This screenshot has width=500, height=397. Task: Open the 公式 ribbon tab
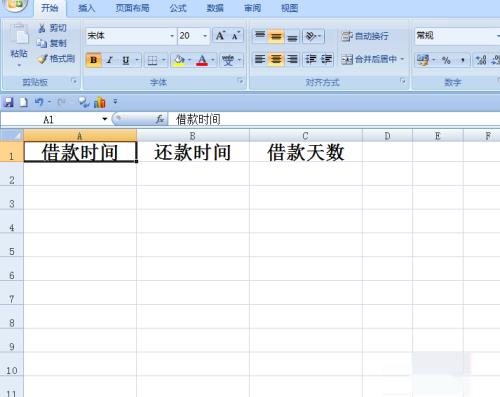coord(178,8)
